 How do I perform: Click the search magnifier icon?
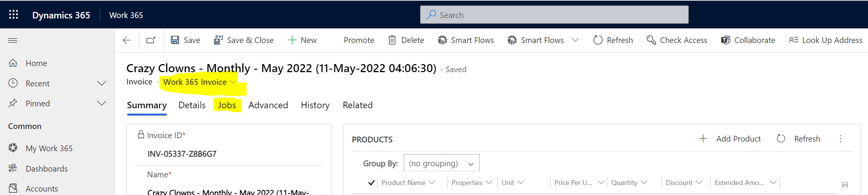[431, 15]
